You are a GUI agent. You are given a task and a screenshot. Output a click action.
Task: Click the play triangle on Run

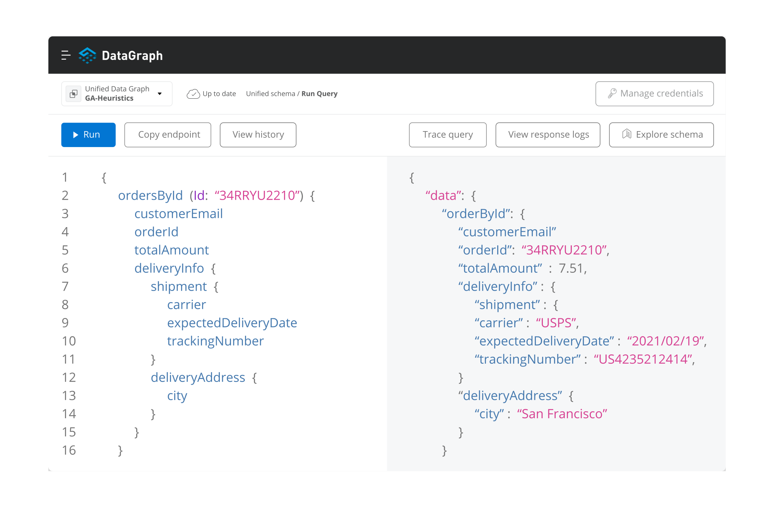(75, 135)
